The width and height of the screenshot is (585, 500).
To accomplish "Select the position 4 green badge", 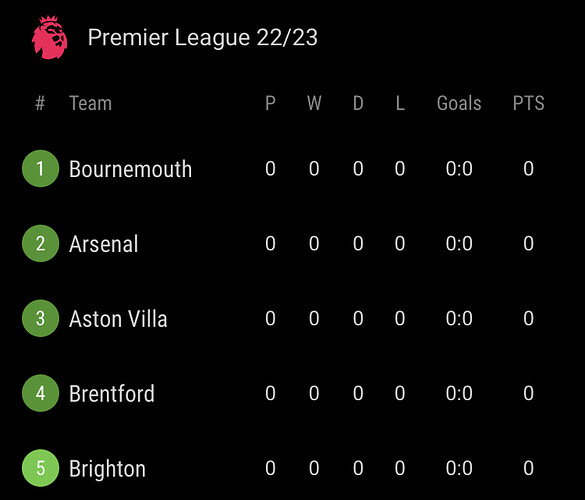I will tap(40, 393).
